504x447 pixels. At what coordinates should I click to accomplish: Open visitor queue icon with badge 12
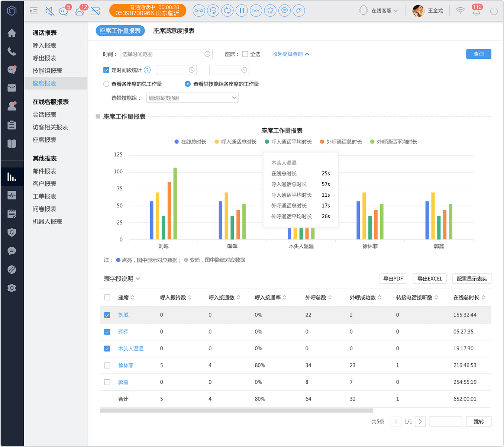[x=80, y=11]
